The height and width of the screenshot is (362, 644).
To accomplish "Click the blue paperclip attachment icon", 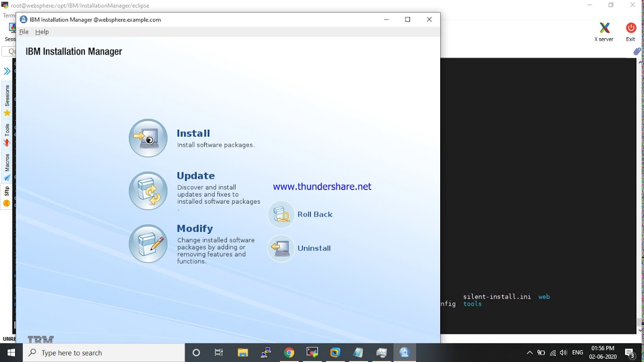I will (x=637, y=51).
